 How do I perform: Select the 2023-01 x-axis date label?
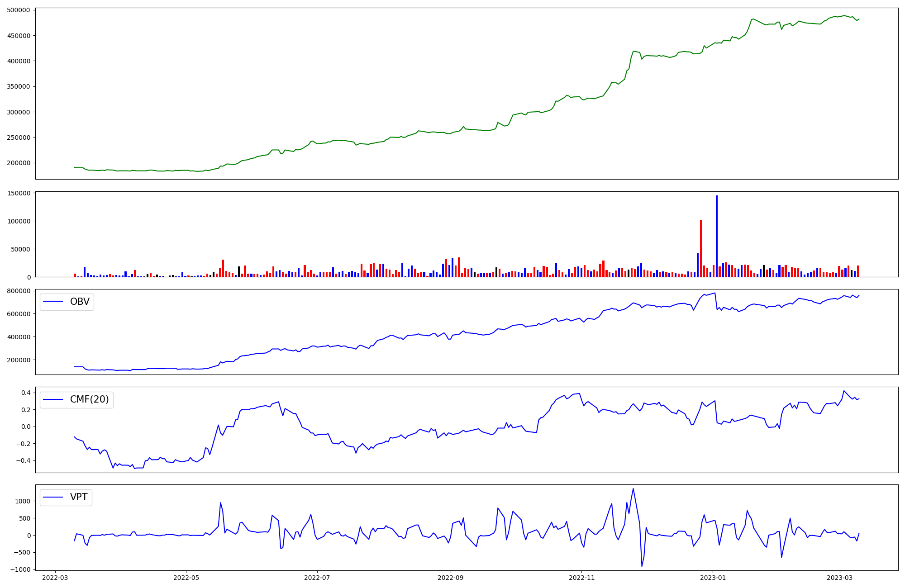click(713, 578)
